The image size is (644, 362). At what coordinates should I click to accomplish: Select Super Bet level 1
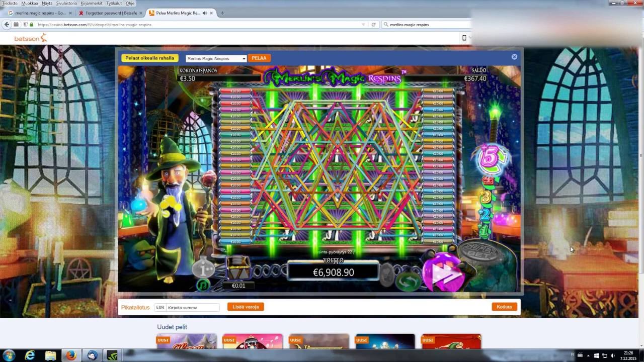tap(484, 231)
